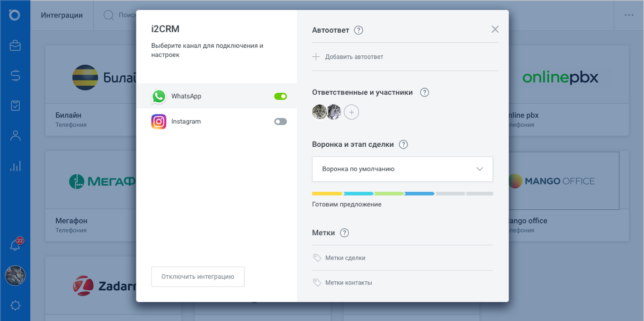Select the green third funnel stage
Image resolution: width=644 pixels, height=321 pixels.
coord(389,194)
